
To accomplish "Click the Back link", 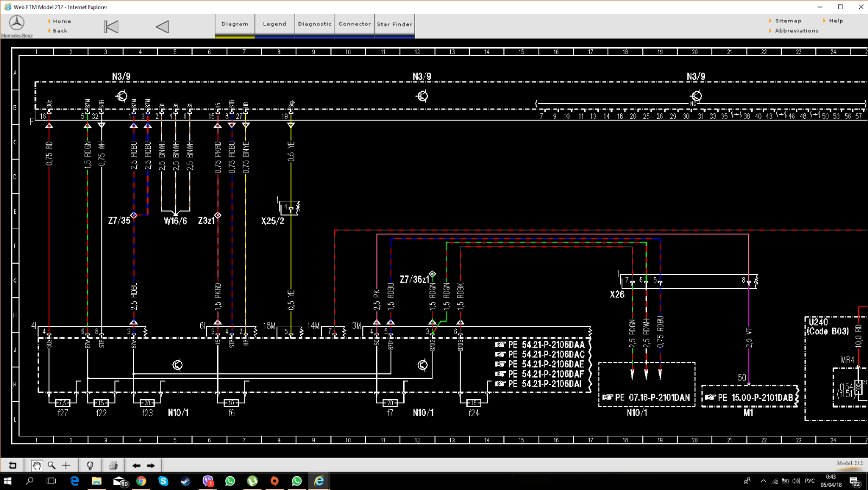I will click(60, 31).
